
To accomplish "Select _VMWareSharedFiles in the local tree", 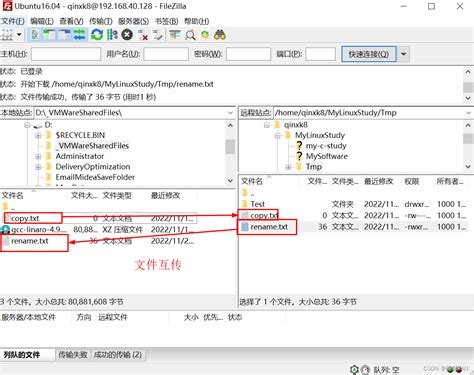I will pos(92,146).
